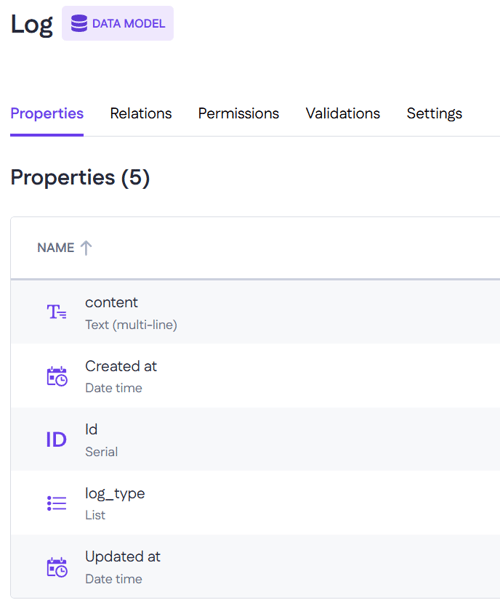This screenshot has width=500, height=608.
Task: Click the calendar clock icon for Created at
Action: coord(57,376)
